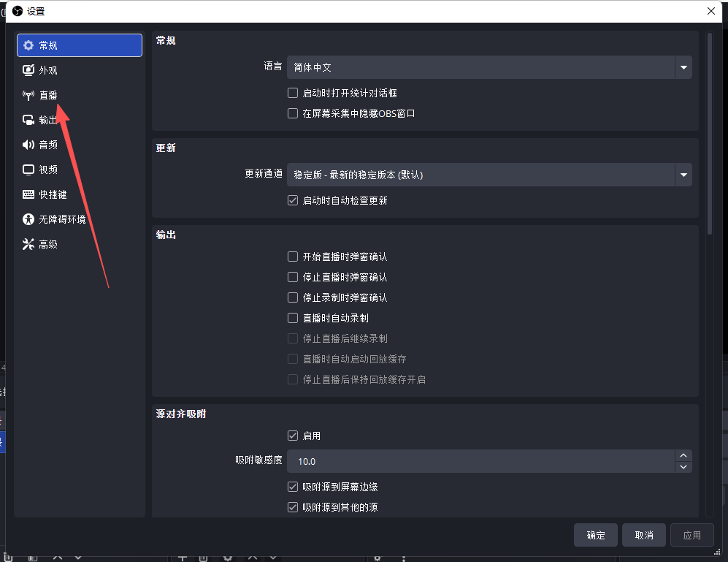Click the settings panel vertical scrollbar
Viewport: 728px width, 562px height.
[709, 132]
